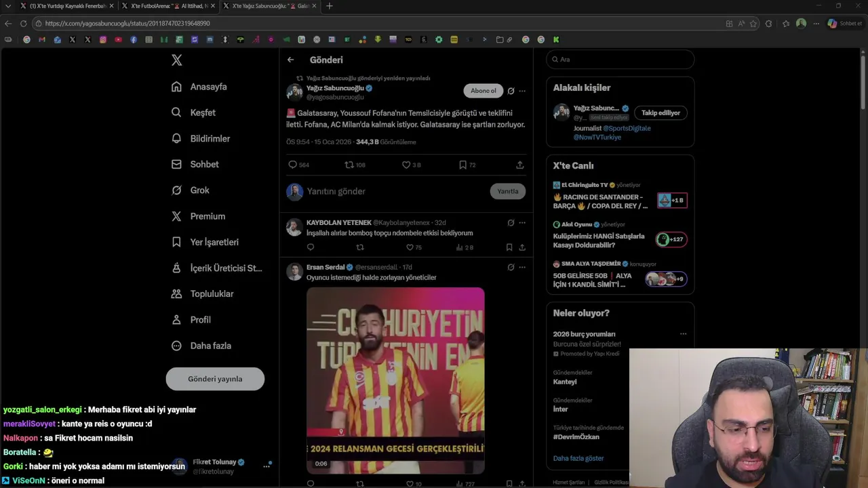Image resolution: width=868 pixels, height=488 pixels.
Task: Click into the Yanıtını gönder reply field
Action: point(395,191)
